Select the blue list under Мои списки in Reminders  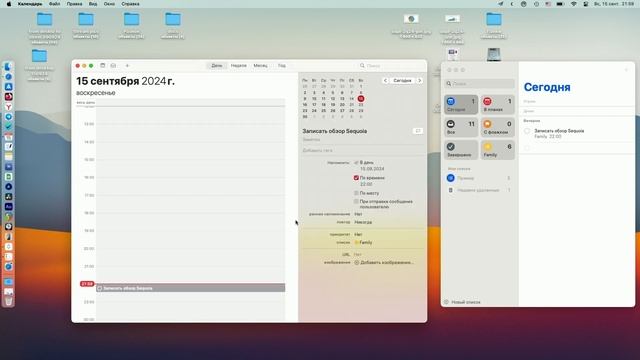click(x=480, y=178)
